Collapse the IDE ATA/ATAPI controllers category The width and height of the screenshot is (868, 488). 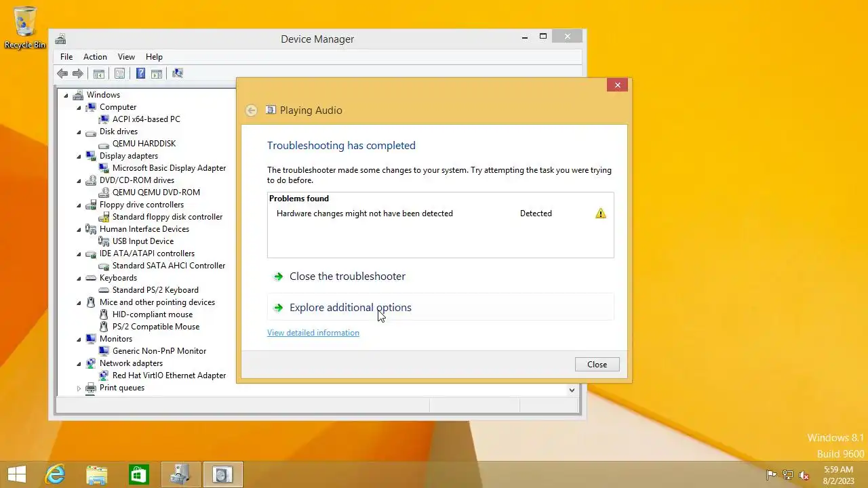tap(79, 254)
